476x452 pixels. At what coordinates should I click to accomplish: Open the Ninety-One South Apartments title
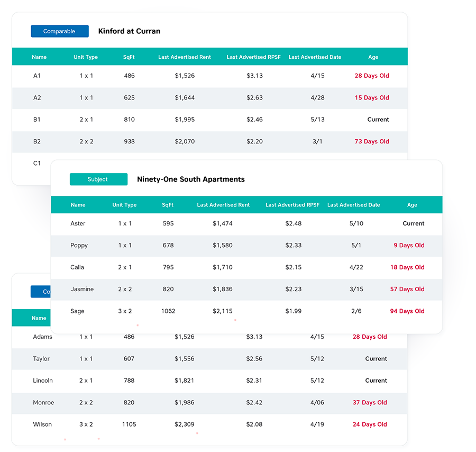190,179
